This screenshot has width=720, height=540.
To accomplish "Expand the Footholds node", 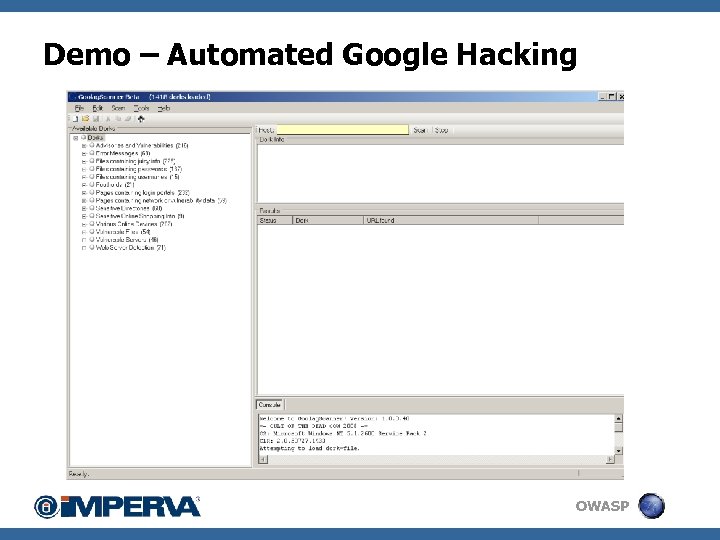I will coord(84,185).
